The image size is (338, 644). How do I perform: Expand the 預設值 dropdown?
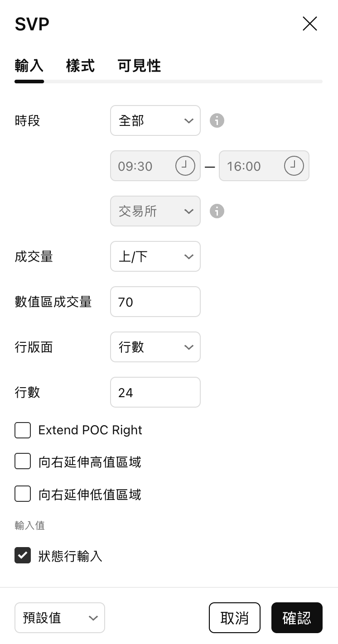60,618
